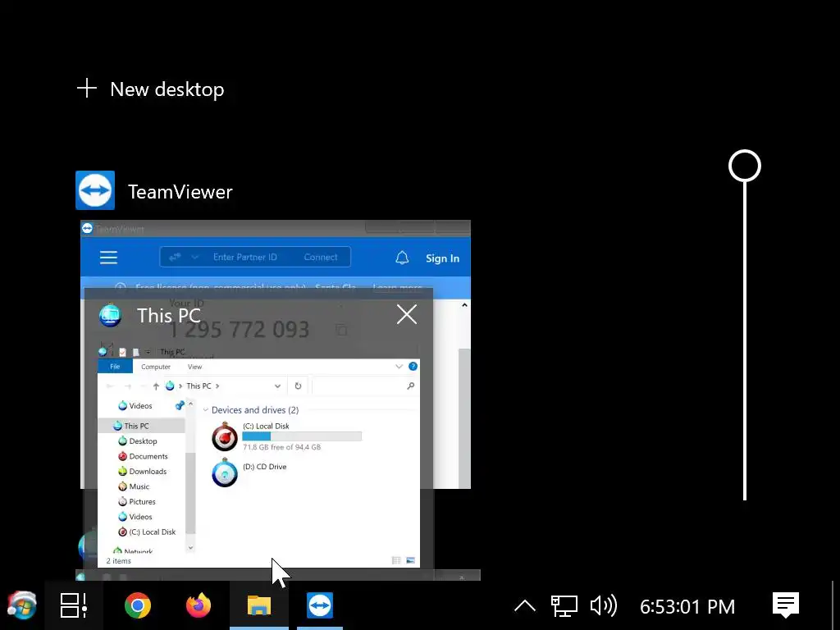The image size is (840, 630).
Task: Go up one folder level arrow
Action: (156, 386)
